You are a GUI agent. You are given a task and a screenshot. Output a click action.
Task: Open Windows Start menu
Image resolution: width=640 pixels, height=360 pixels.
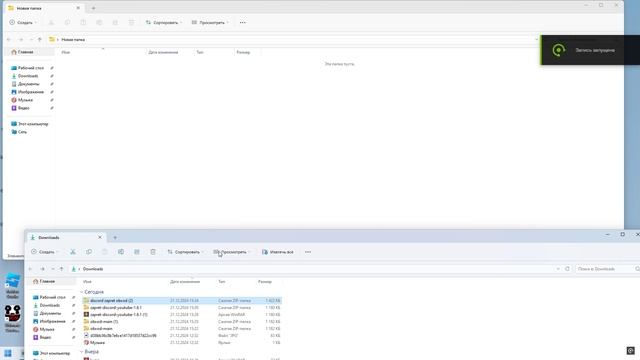(8, 353)
